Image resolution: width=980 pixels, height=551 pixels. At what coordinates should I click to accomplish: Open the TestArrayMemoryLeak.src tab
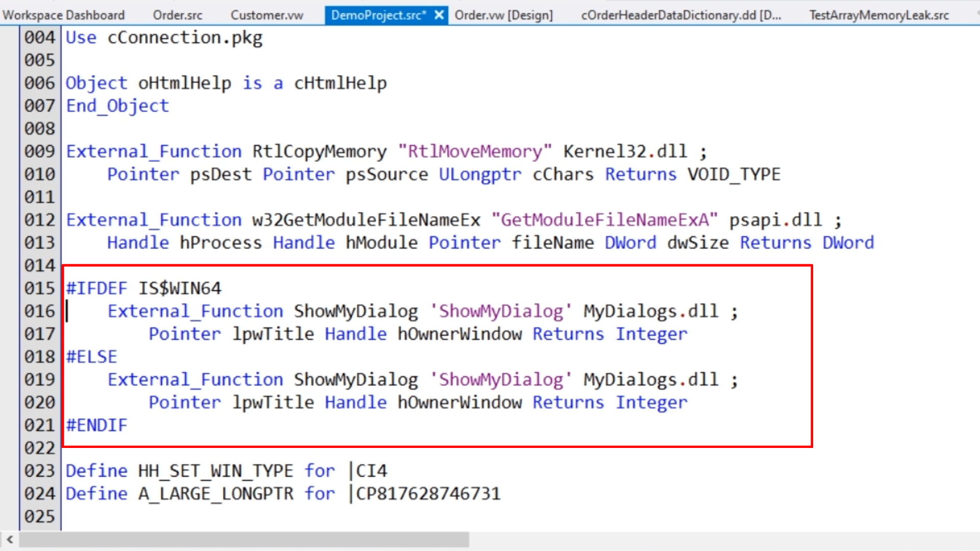pyautogui.click(x=879, y=15)
